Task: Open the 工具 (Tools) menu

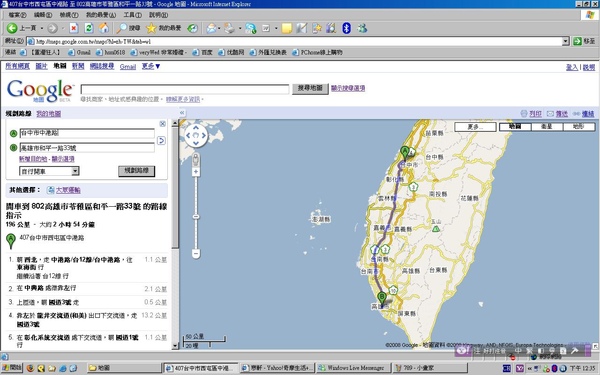Action: 132,15
